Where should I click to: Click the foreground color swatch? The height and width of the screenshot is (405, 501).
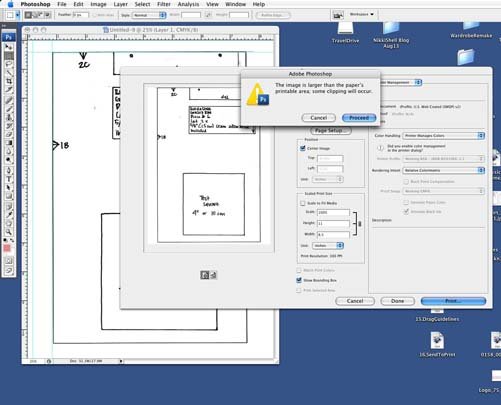pyautogui.click(x=7, y=248)
